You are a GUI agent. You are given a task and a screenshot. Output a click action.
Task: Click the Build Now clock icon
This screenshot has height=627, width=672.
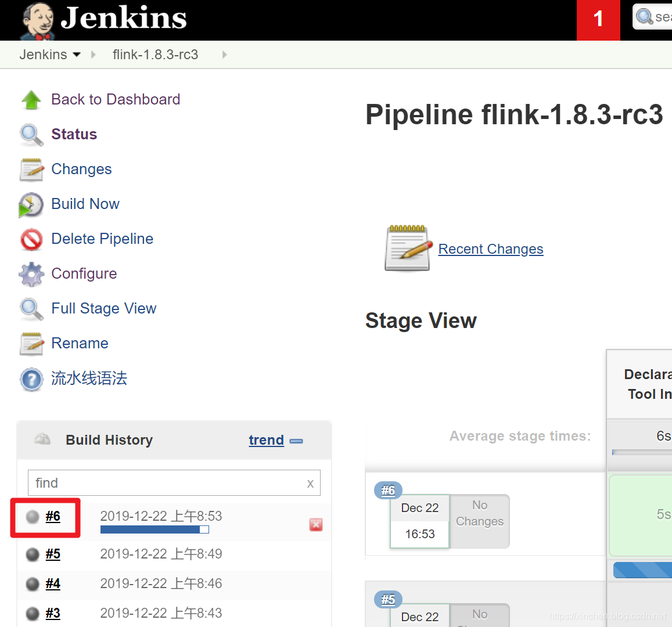point(31,205)
